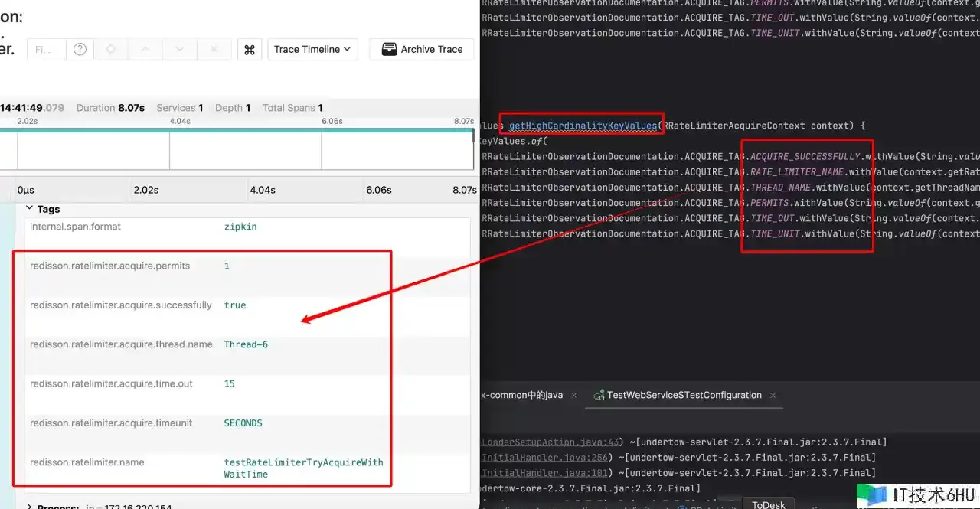The image size is (980, 509).
Task: Click ACQUIRE_SUCCESSFULLY constant in the code editor
Action: pos(805,156)
